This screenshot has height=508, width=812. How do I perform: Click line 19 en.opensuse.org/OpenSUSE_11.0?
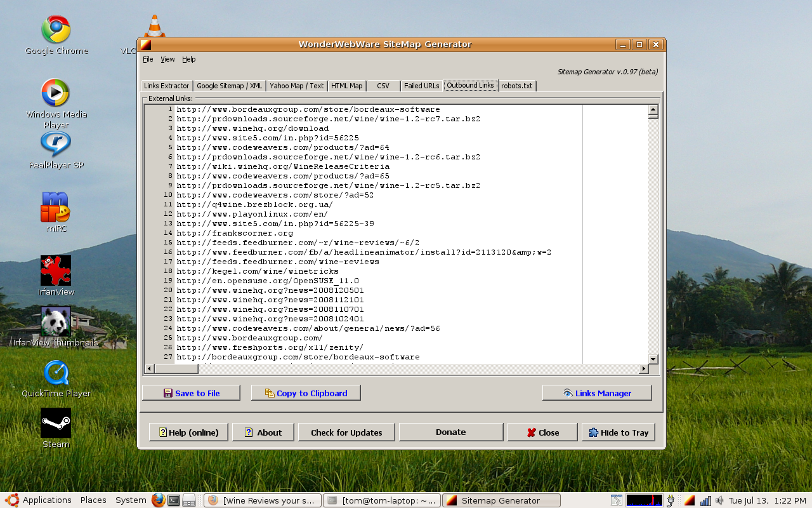(268, 281)
